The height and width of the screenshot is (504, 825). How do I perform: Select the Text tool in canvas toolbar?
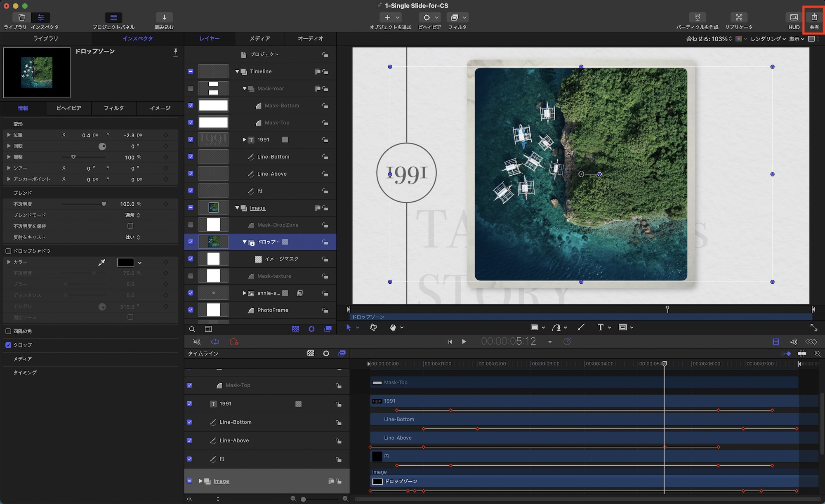pos(600,327)
